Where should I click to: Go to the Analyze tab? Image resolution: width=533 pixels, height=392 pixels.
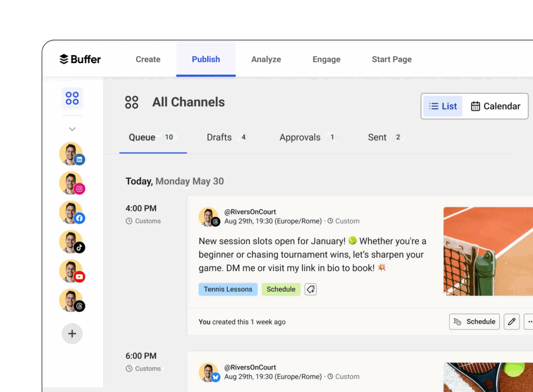coord(266,59)
